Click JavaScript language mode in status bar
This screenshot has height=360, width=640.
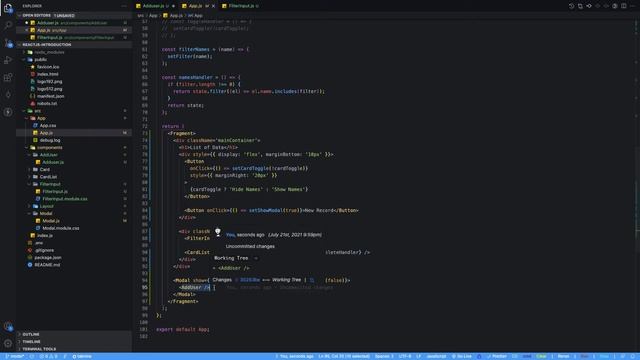[x=436, y=356]
